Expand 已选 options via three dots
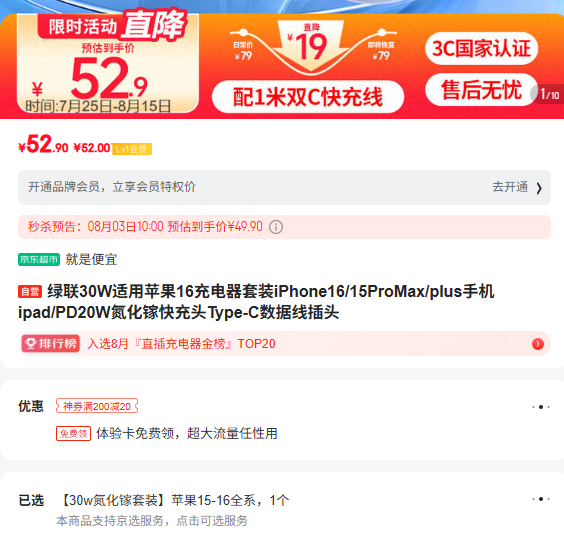The height and width of the screenshot is (538, 564). point(541,499)
